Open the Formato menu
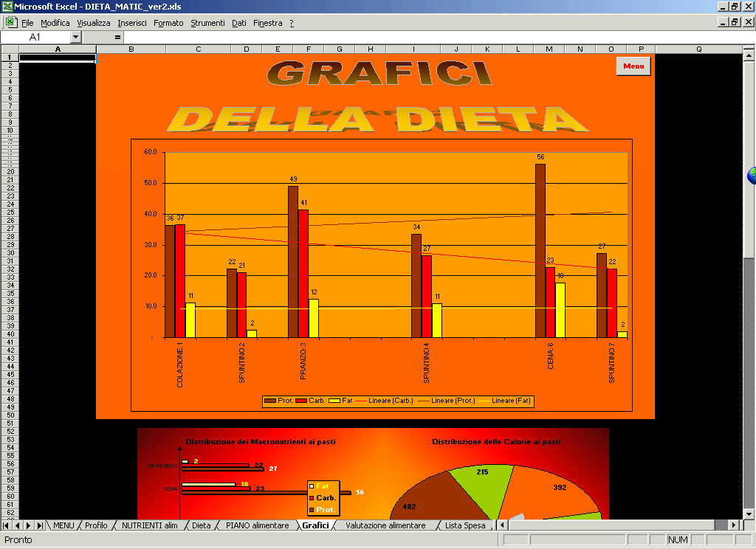This screenshot has height=549, width=756. 168,23
